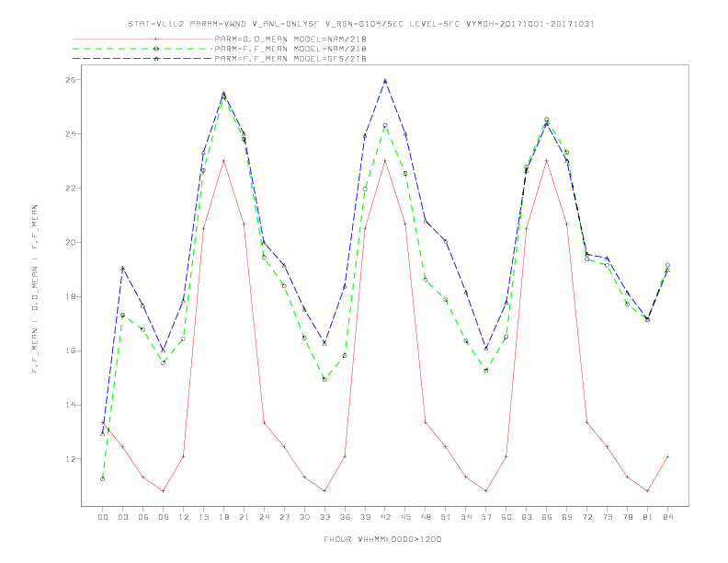Viewport: 728px width, 563px height.
Task: Click x-axis tick label 30
Action: 304,517
